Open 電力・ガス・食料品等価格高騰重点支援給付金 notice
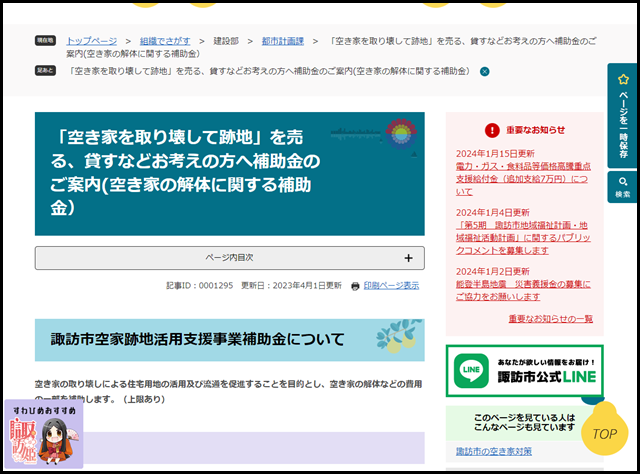This screenshot has height=474, width=640. coord(522,179)
